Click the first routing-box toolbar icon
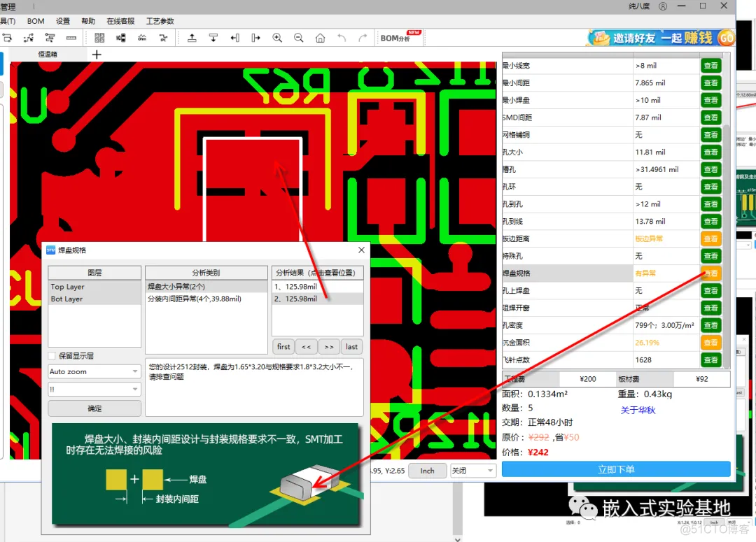The height and width of the screenshot is (542, 756). click(7, 38)
